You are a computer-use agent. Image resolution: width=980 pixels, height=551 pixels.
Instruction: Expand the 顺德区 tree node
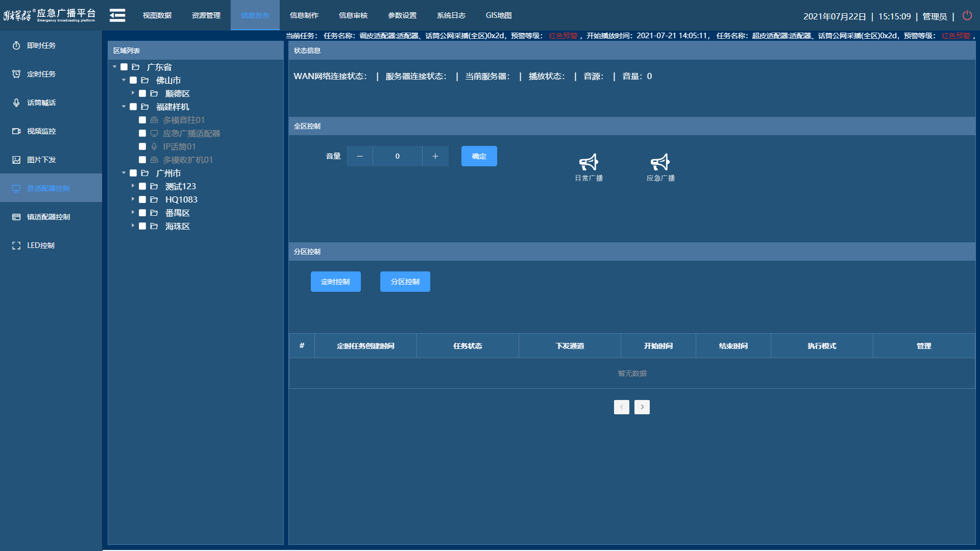tap(133, 93)
